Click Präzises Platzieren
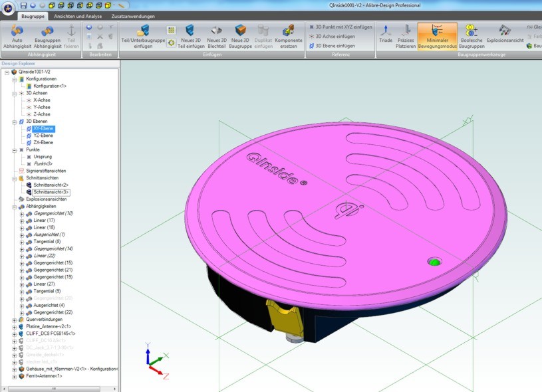542x392 pixels. click(x=406, y=37)
